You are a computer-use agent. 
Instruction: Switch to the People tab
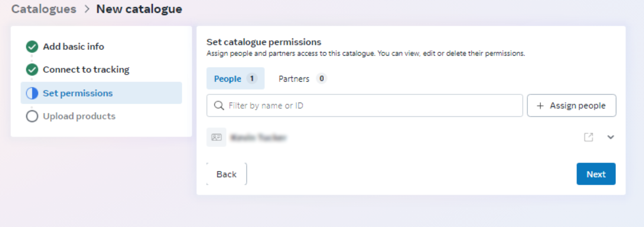[235, 78]
